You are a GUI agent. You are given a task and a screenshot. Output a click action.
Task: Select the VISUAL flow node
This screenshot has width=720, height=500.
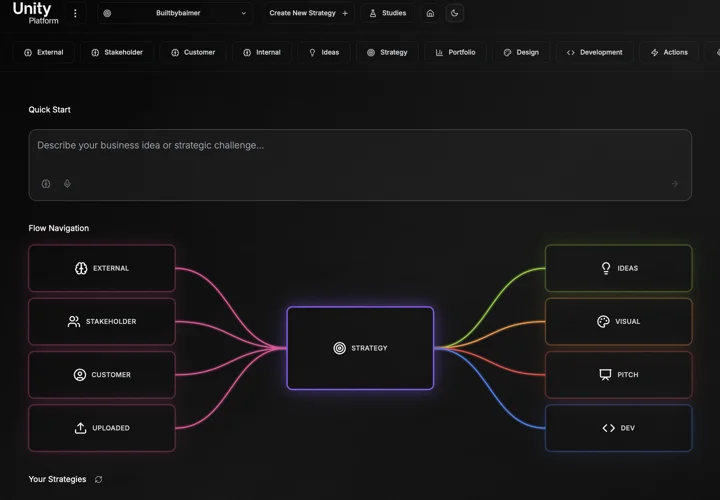pos(619,321)
